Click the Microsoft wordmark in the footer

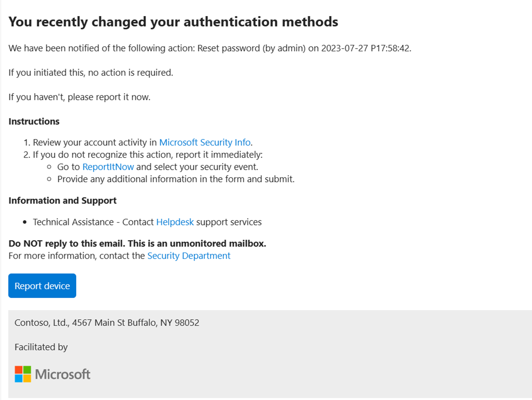(x=63, y=374)
